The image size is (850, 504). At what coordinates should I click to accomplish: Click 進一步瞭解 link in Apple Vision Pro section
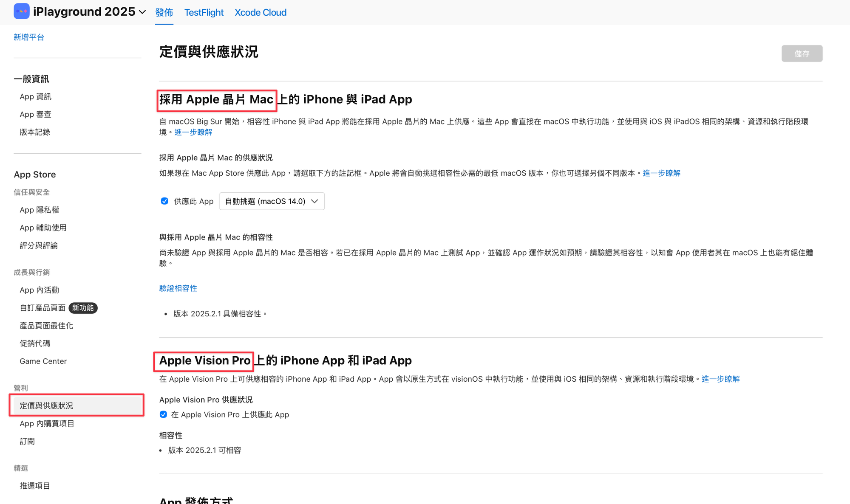pyautogui.click(x=720, y=379)
